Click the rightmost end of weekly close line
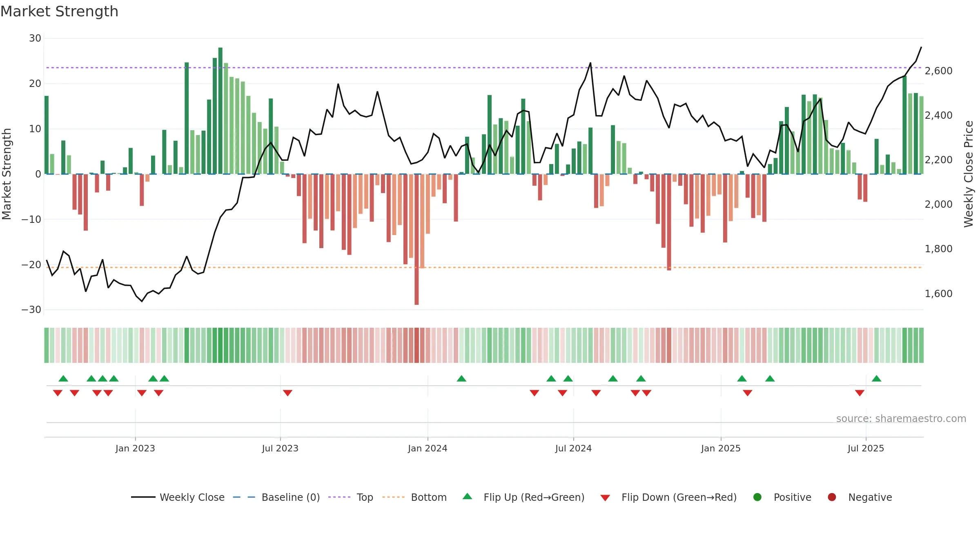 click(x=921, y=47)
